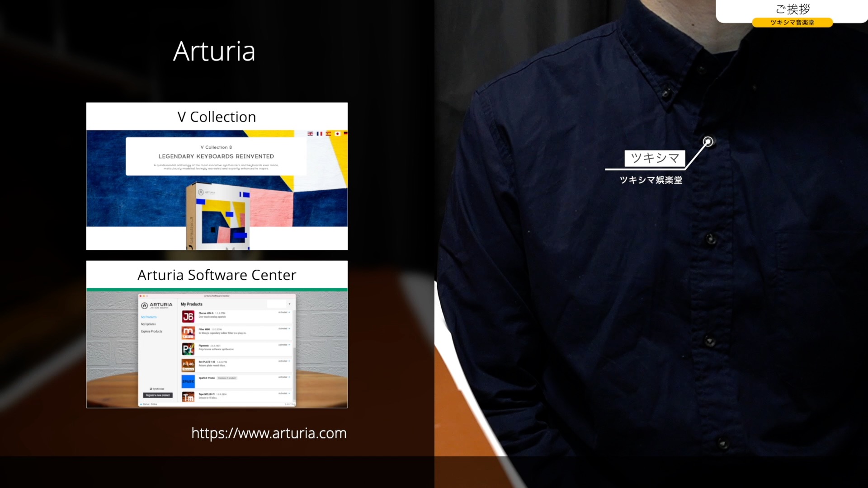Select the UK flag language icon

click(310, 134)
